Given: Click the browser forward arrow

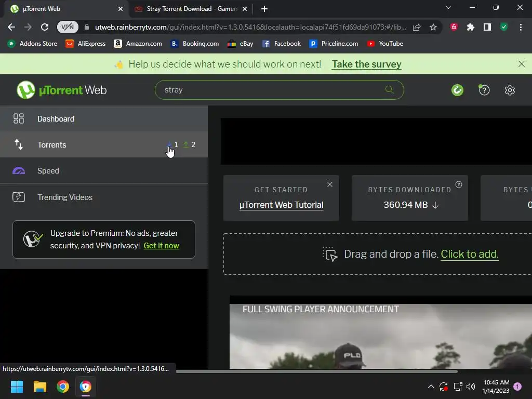Looking at the screenshot, I should click(x=28, y=27).
